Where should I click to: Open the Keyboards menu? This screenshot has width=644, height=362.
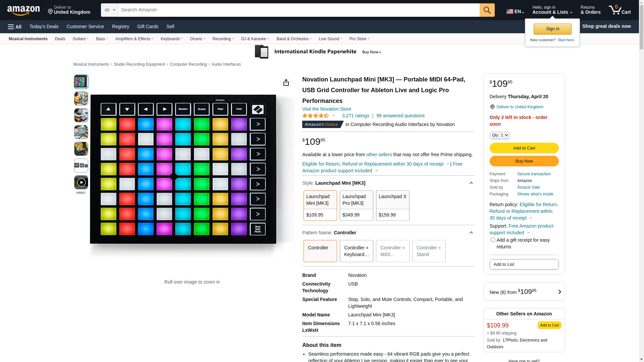pos(172,39)
